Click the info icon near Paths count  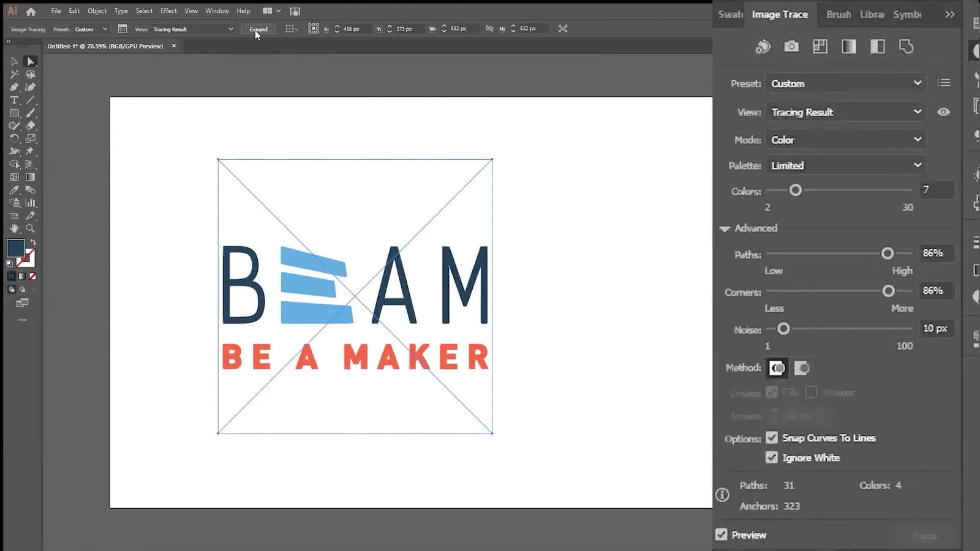tap(722, 495)
